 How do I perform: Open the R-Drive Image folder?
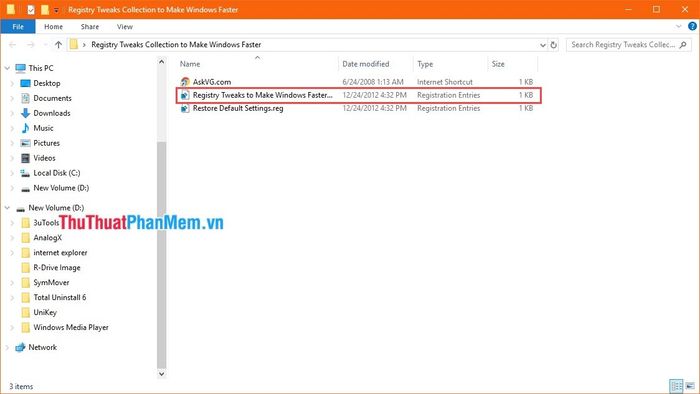[x=57, y=268]
